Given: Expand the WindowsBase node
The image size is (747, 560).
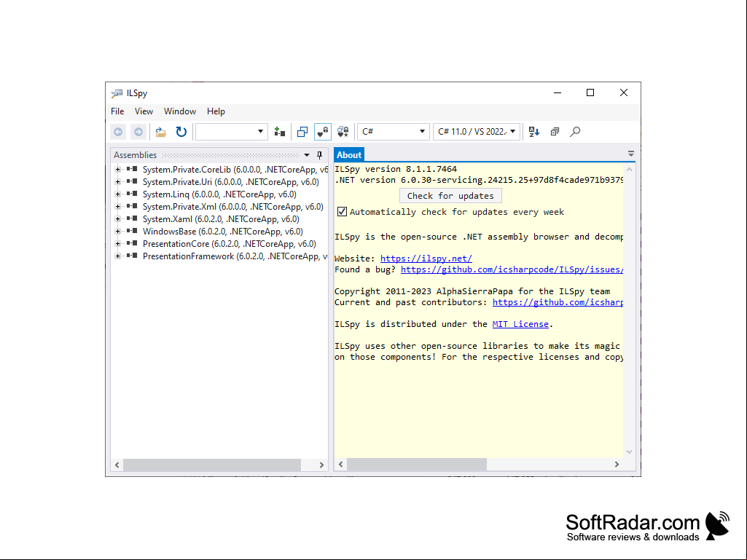Looking at the screenshot, I should coord(117,231).
